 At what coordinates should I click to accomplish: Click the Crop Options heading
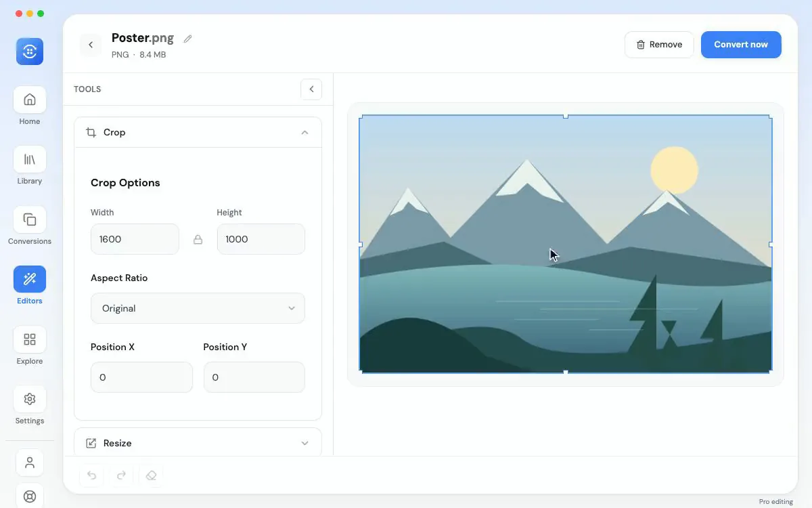click(x=125, y=183)
